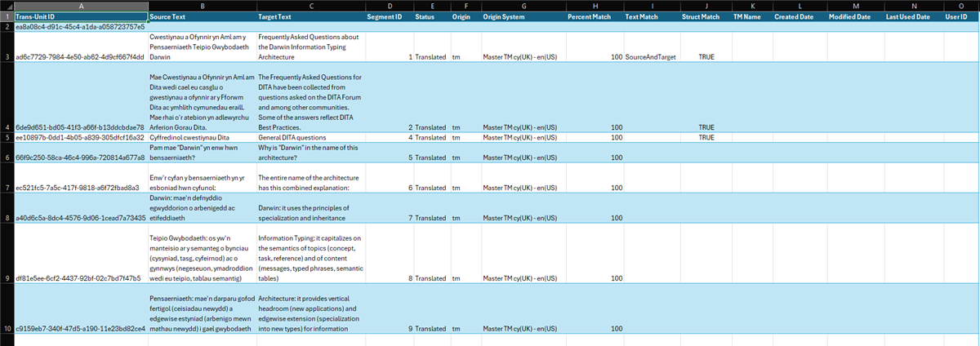Click the "User ID" header cell

tap(961, 16)
